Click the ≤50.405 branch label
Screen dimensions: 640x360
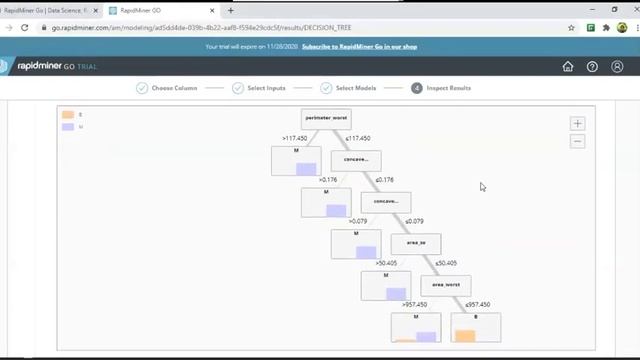coord(446,263)
